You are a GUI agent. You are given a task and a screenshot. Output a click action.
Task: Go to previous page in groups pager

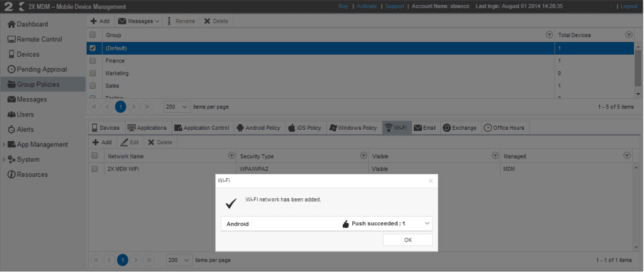[x=108, y=107]
